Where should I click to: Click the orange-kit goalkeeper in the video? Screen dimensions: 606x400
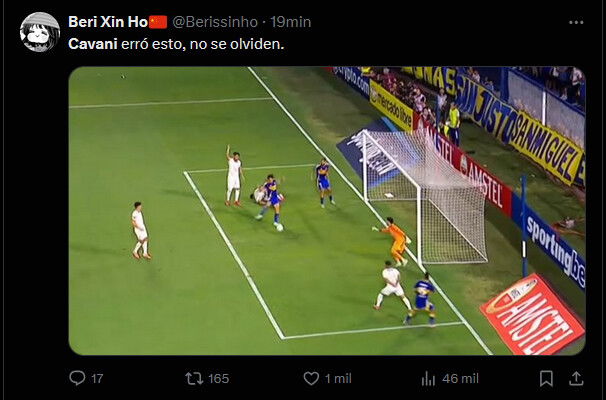(x=393, y=242)
